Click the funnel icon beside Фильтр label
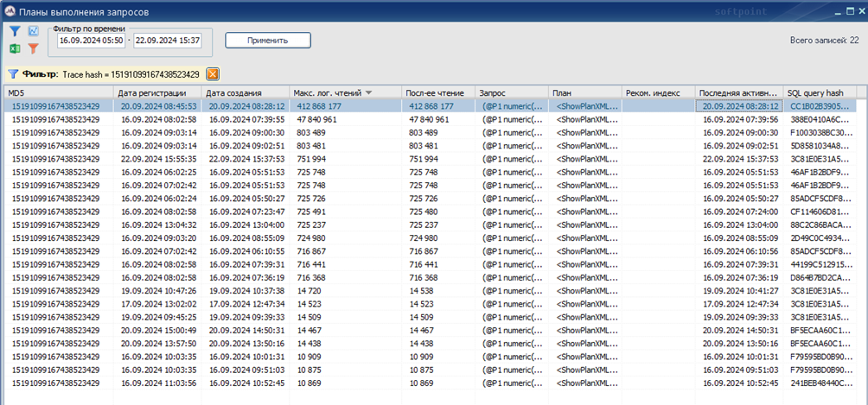Image resolution: width=868 pixels, height=405 pixels. pos(13,74)
